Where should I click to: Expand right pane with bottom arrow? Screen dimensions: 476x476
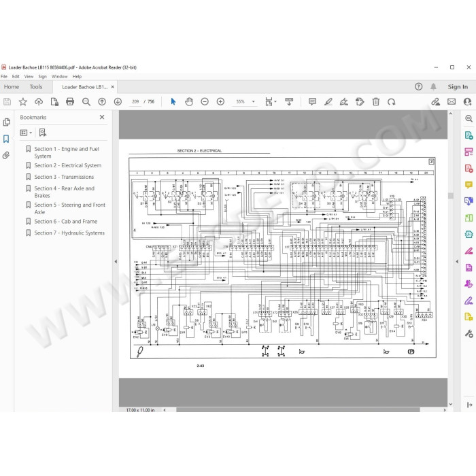469,405
